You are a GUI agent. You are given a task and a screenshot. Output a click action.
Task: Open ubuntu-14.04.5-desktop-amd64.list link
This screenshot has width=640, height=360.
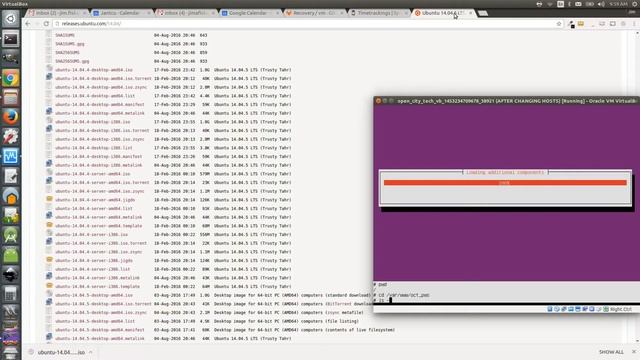pos(95,321)
